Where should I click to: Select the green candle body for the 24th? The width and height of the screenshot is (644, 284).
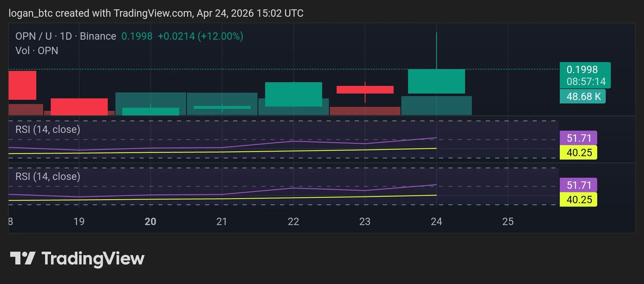coord(436,81)
